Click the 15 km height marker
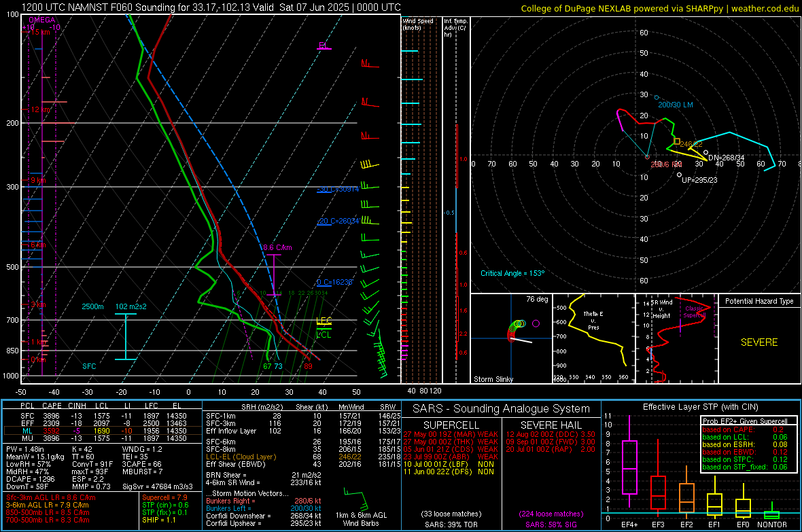This screenshot has width=802, height=532. pyautogui.click(x=41, y=32)
